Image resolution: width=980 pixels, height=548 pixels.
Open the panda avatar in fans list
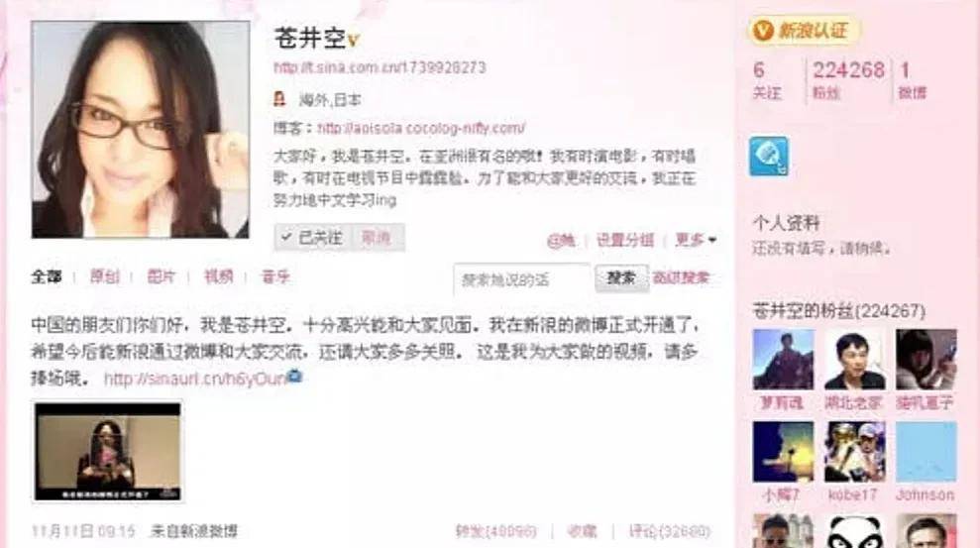coord(854,531)
